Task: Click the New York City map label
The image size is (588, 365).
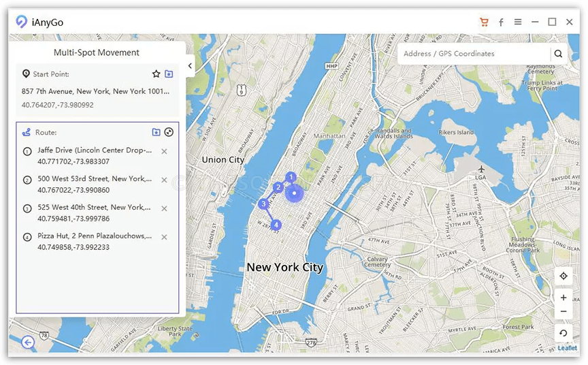Action: pos(285,268)
